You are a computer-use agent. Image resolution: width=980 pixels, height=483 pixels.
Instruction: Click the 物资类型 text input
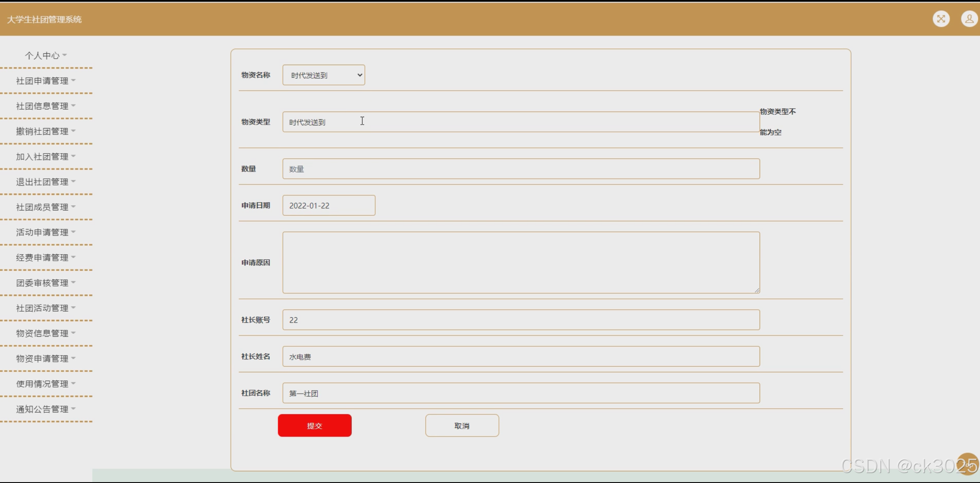(x=521, y=122)
